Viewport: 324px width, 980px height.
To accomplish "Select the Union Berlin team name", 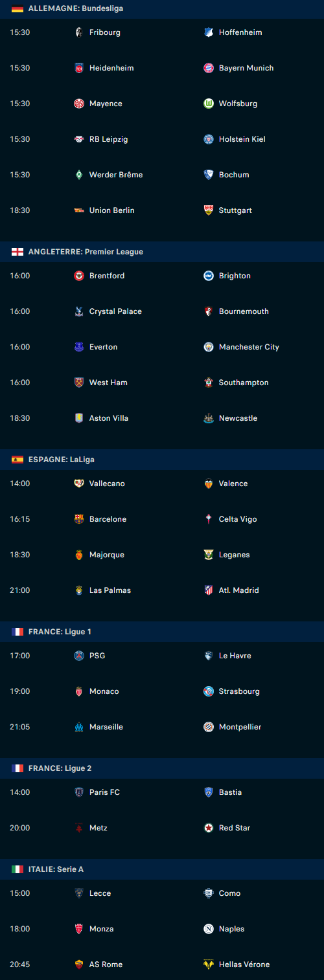I will click(112, 210).
